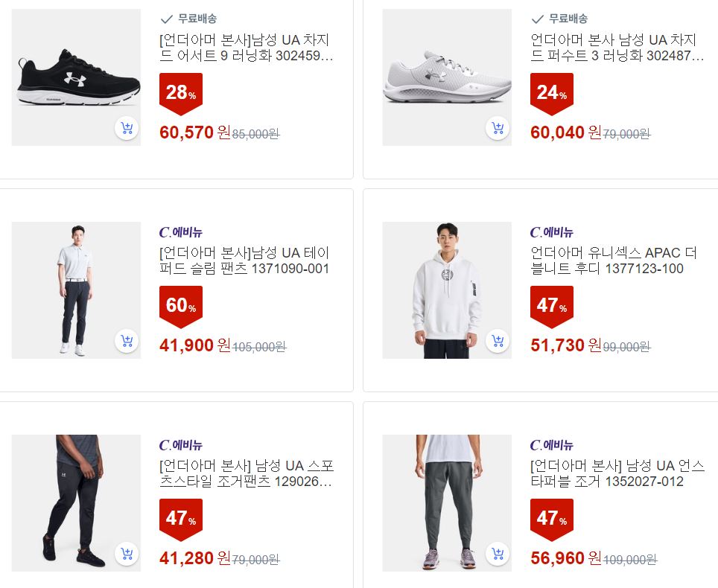Add Sportstyle jogger pants to cart
The height and width of the screenshot is (588, 718).
127,554
